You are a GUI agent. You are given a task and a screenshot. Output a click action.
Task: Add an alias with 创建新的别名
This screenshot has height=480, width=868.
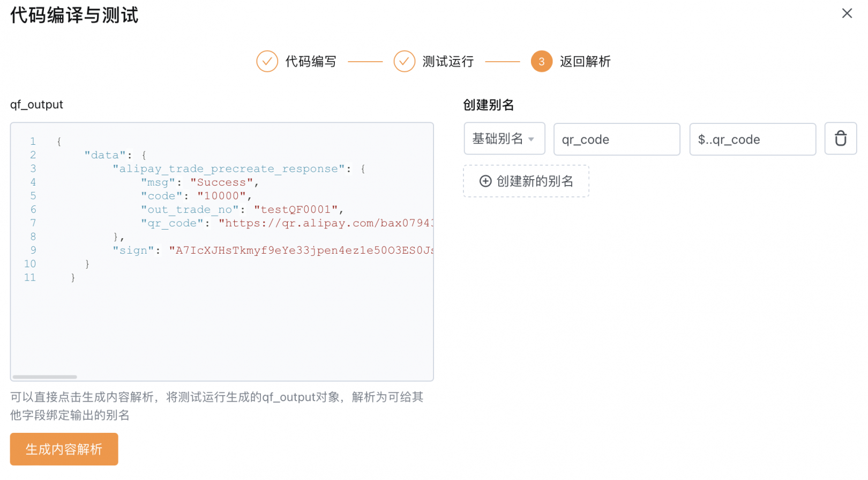(x=534, y=181)
